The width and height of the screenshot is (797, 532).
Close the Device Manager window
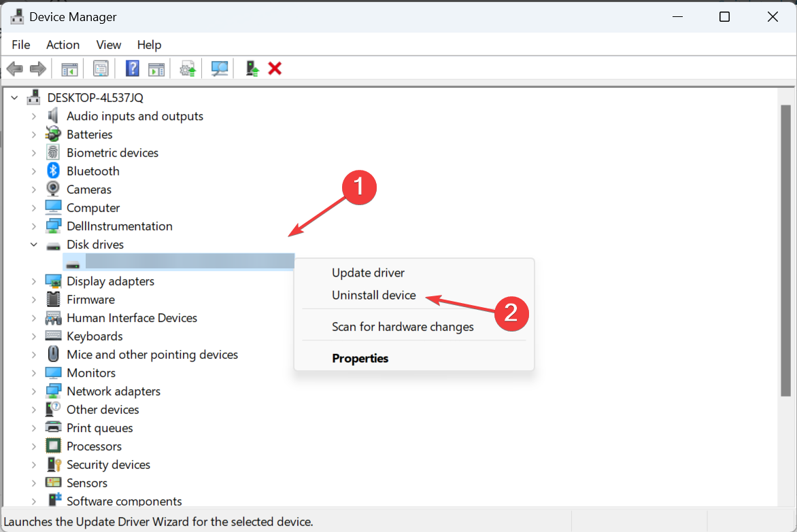coord(773,17)
